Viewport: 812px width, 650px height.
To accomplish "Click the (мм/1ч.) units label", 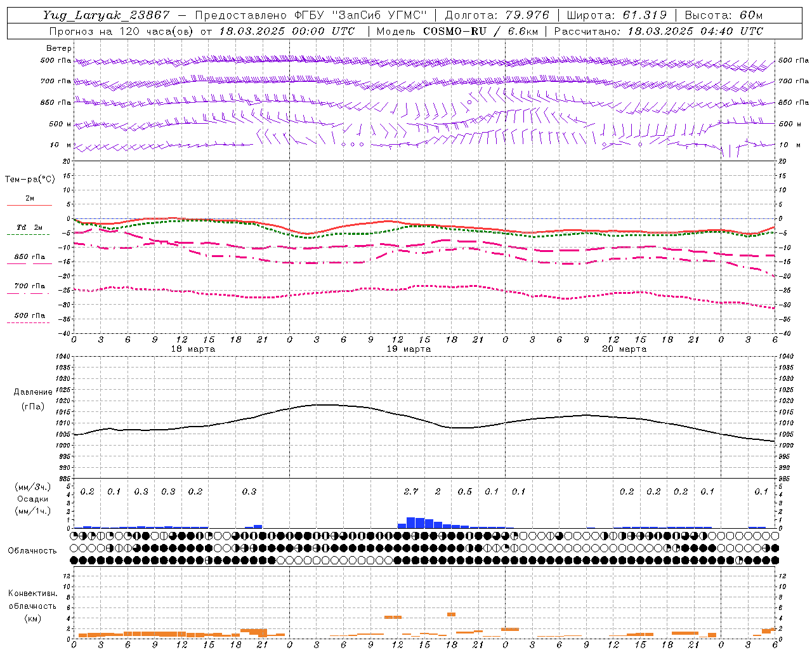I will [x=32, y=511].
